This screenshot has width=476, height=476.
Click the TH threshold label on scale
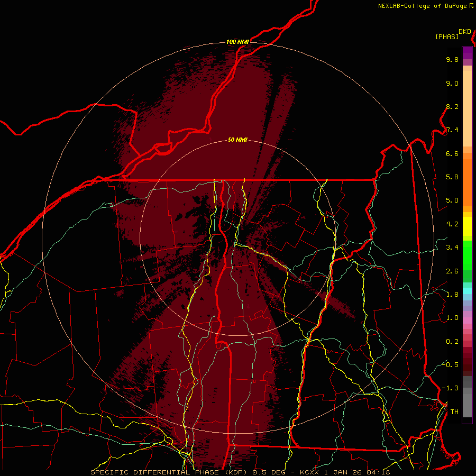click(454, 412)
